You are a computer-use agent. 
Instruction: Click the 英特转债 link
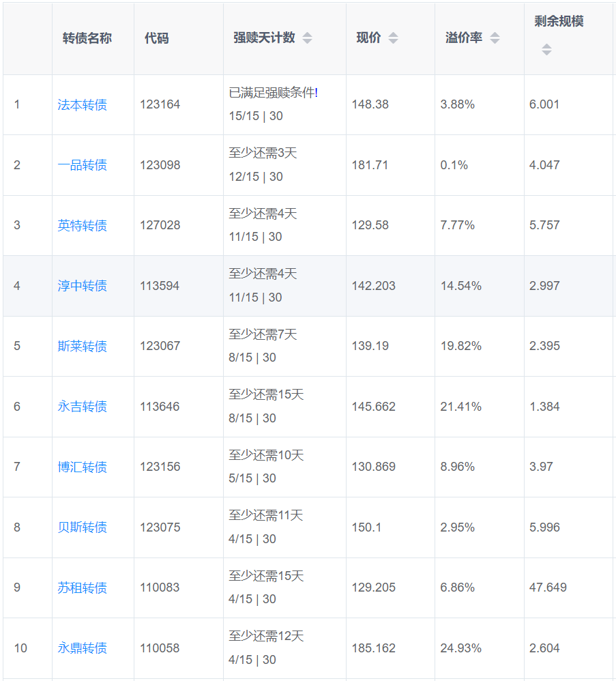pyautogui.click(x=83, y=226)
